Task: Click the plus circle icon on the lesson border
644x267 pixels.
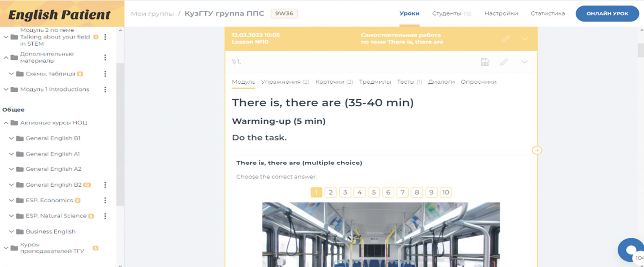Action: [x=537, y=150]
